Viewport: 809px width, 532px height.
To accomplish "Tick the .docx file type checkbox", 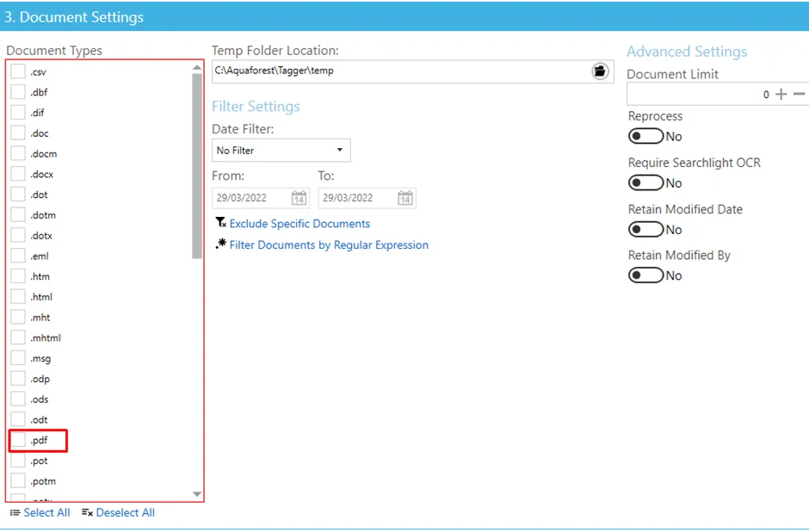I will pyautogui.click(x=18, y=175).
